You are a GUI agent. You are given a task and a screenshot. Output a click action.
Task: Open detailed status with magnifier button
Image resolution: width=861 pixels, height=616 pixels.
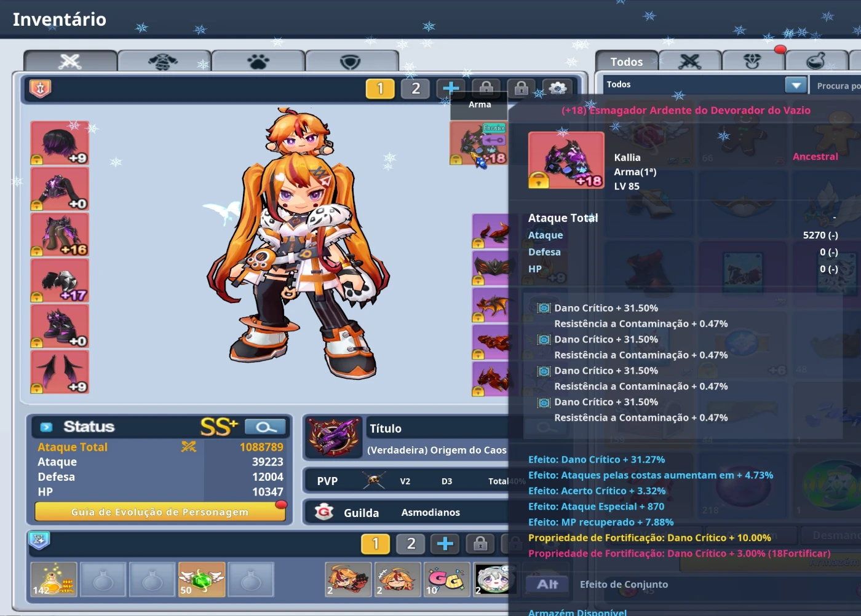click(x=266, y=427)
